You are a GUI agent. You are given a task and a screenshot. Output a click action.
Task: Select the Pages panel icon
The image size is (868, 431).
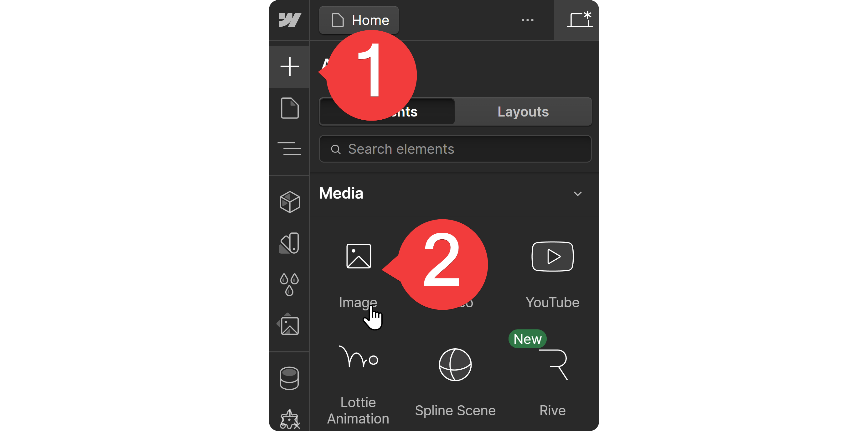288,109
